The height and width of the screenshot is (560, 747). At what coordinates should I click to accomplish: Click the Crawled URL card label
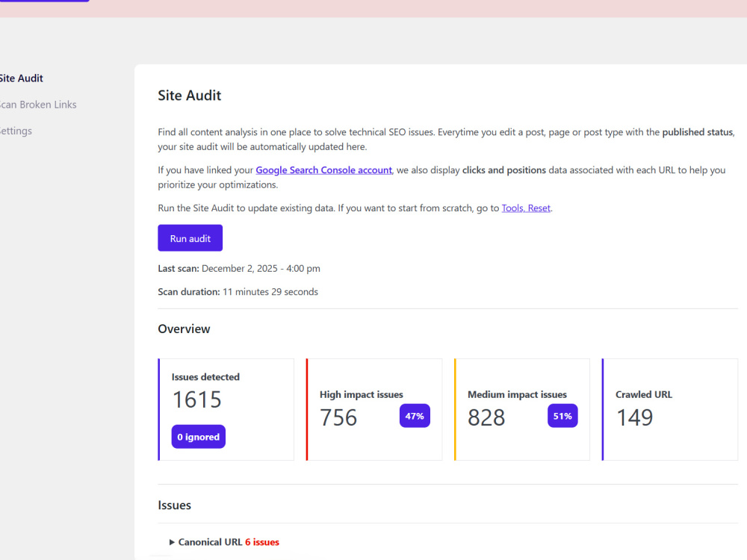tap(644, 395)
